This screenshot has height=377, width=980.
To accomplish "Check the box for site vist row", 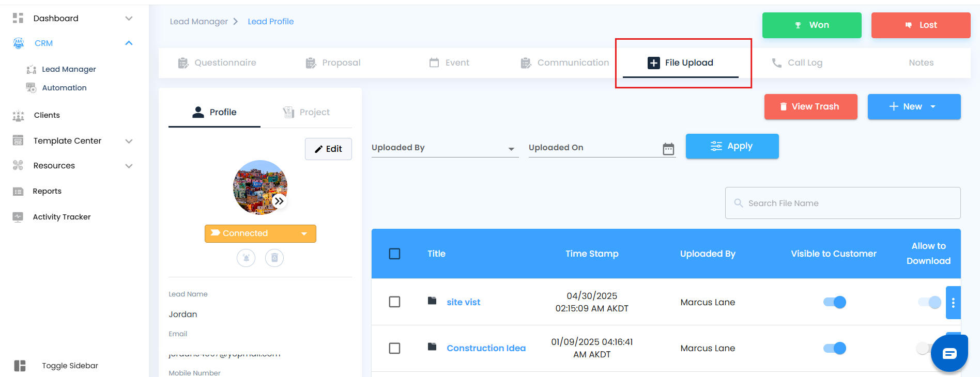I will [x=394, y=302].
